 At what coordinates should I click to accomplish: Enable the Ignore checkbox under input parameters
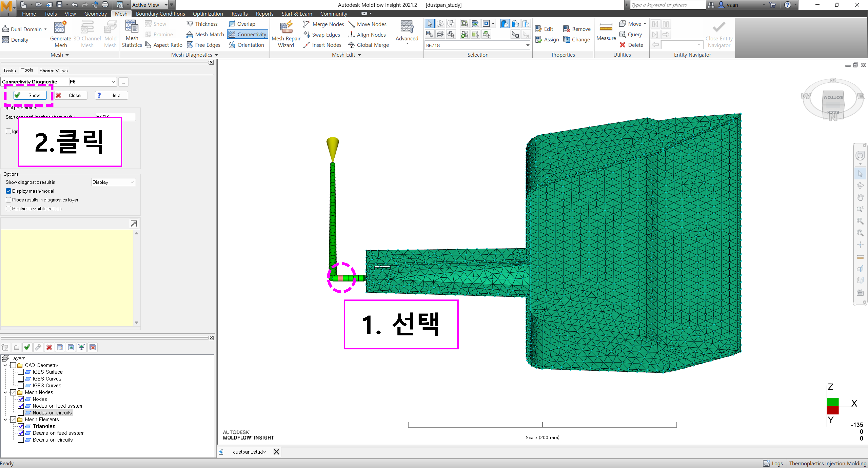point(9,131)
